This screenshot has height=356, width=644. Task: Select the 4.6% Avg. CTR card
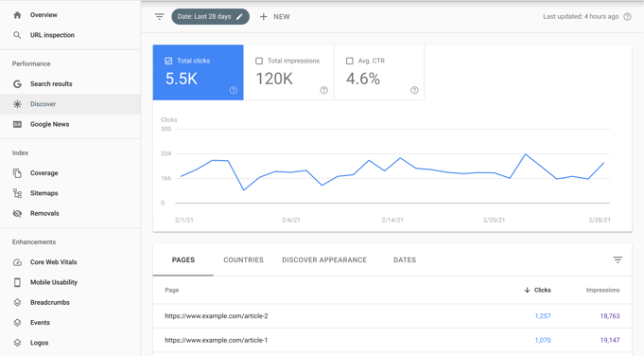pyautogui.click(x=379, y=72)
